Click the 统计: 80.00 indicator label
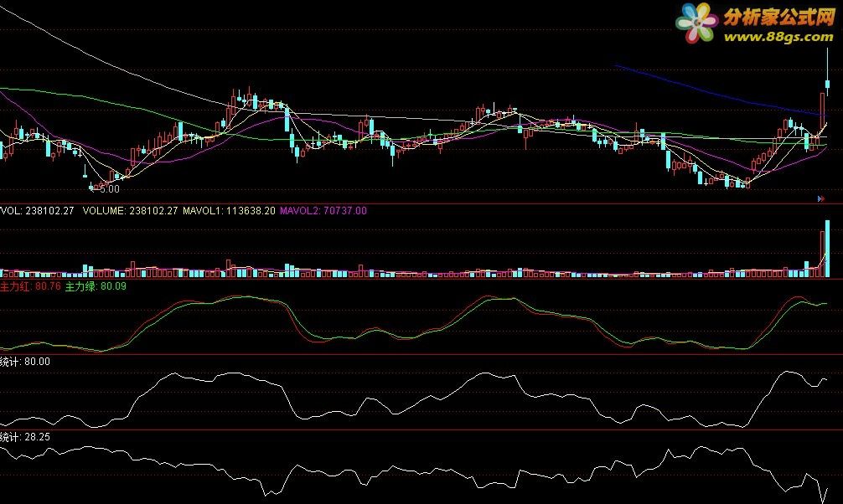 tap(25, 362)
